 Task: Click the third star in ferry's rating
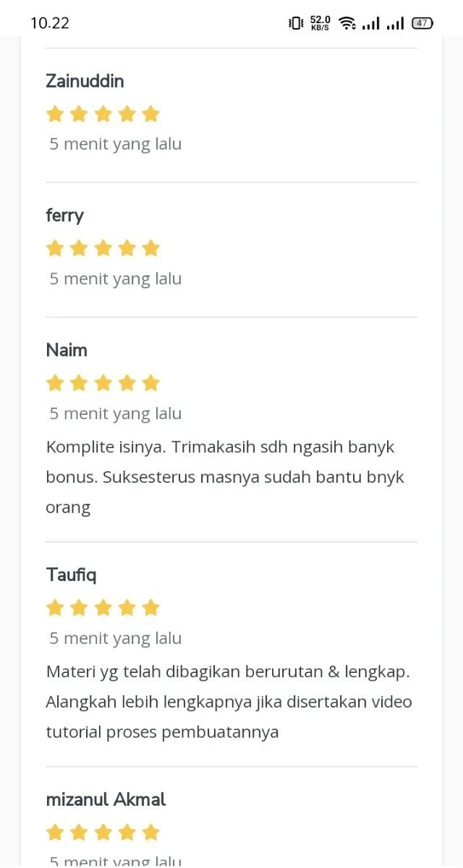tap(103, 249)
